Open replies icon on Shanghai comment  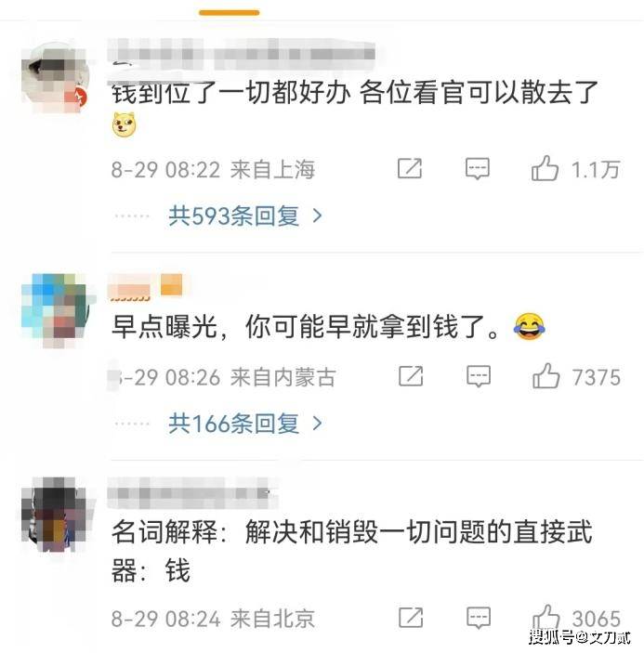478,169
